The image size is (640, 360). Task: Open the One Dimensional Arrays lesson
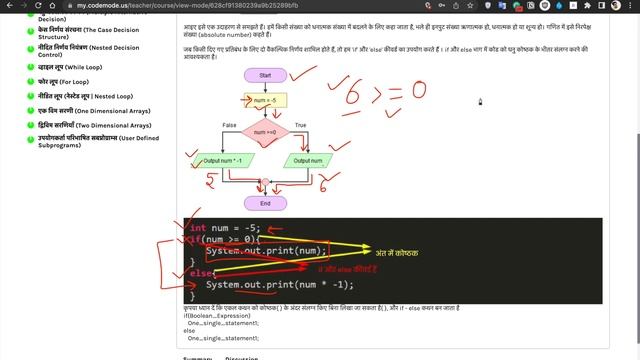(94, 111)
